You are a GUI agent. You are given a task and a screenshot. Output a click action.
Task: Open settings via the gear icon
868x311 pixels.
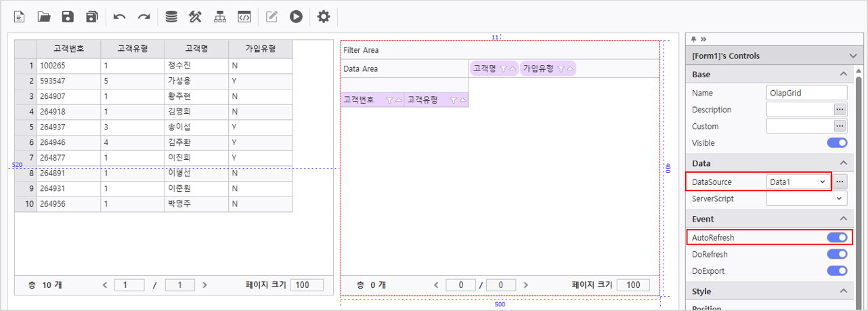coord(324,16)
